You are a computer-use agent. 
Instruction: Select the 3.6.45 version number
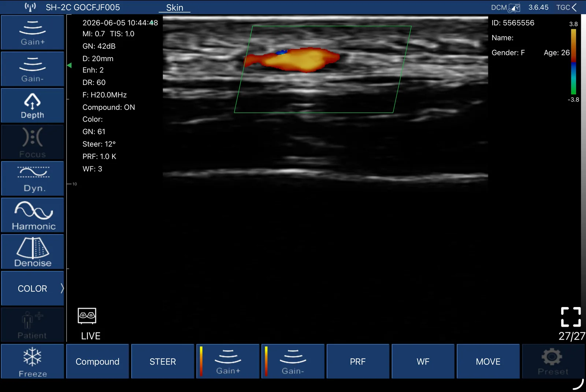538,7
